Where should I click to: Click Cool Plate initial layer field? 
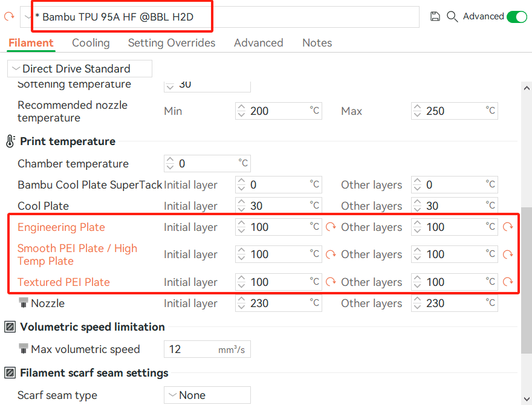[x=279, y=206]
